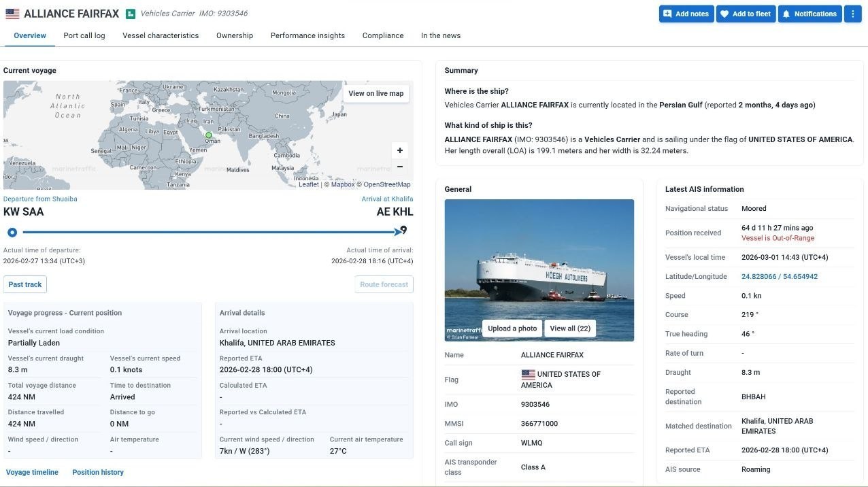Click the green vessel type icon in header
The image size is (868, 487).
coord(131,14)
